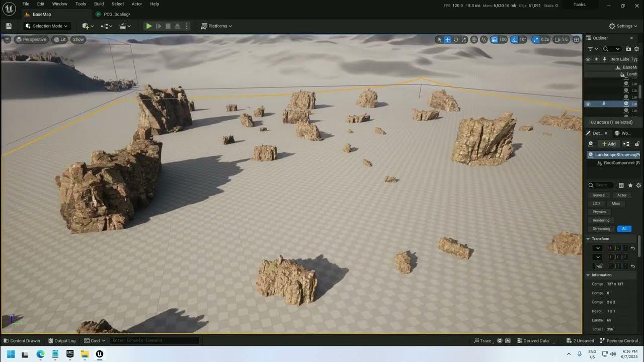Create a new folder in the Outliner
Viewport: 644px width, 362px height.
tap(628, 49)
